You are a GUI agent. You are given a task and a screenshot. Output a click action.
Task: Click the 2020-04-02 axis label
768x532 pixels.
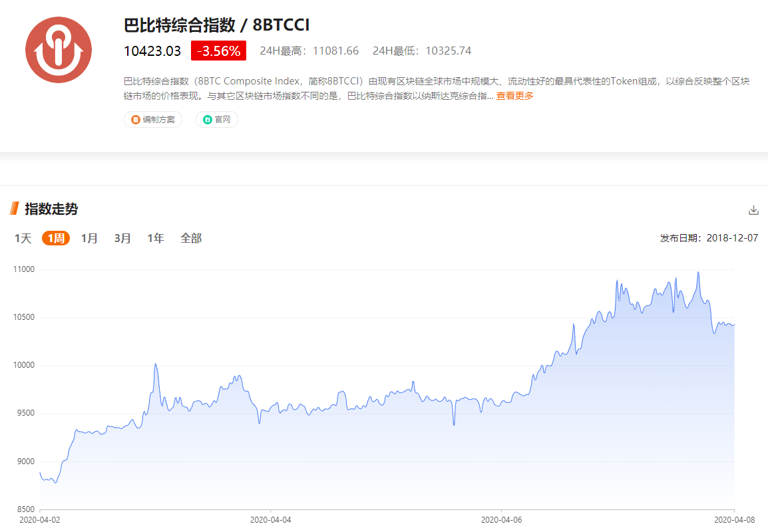point(40,520)
